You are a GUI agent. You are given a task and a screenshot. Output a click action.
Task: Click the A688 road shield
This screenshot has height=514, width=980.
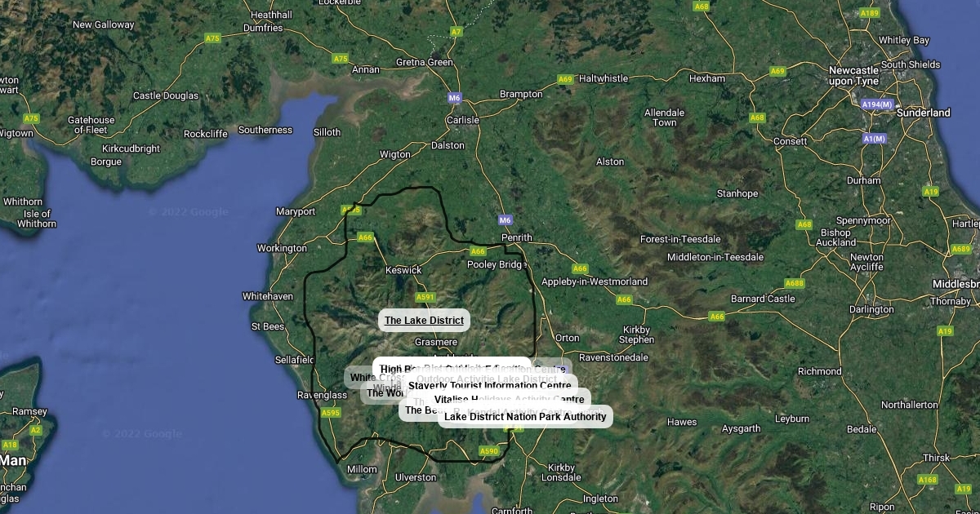(794, 283)
